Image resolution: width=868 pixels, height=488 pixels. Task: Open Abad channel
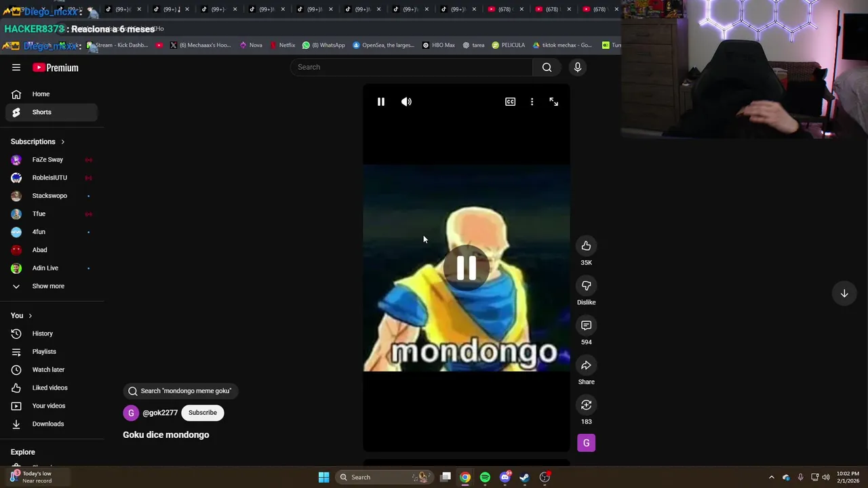(52, 250)
